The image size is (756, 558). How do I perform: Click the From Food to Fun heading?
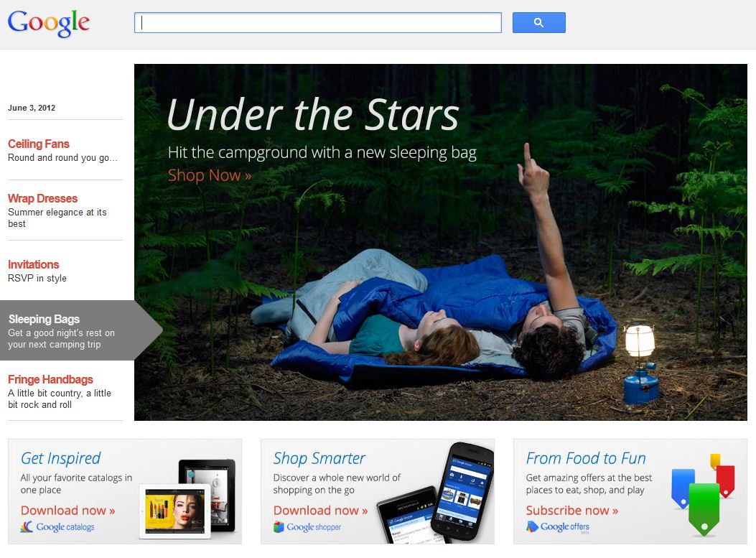(586, 458)
